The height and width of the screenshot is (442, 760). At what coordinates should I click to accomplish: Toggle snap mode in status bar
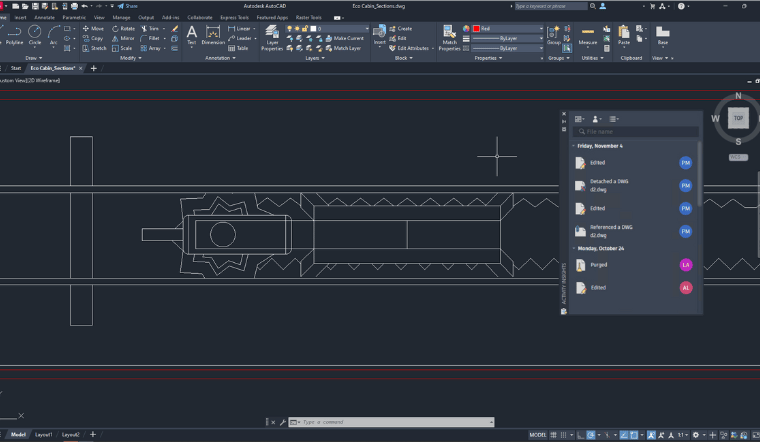563,435
